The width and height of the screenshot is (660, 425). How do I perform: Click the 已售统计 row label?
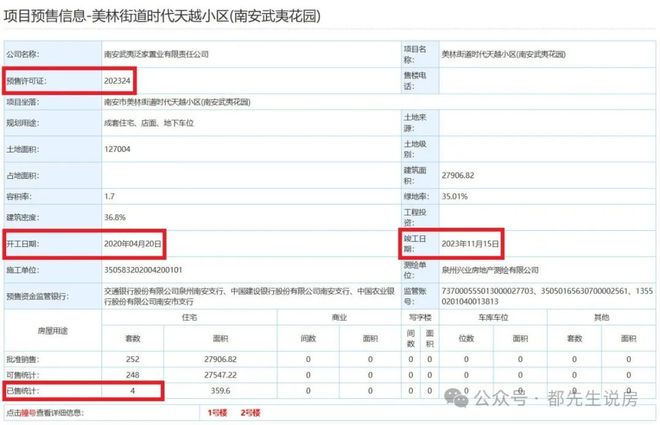pos(22,391)
